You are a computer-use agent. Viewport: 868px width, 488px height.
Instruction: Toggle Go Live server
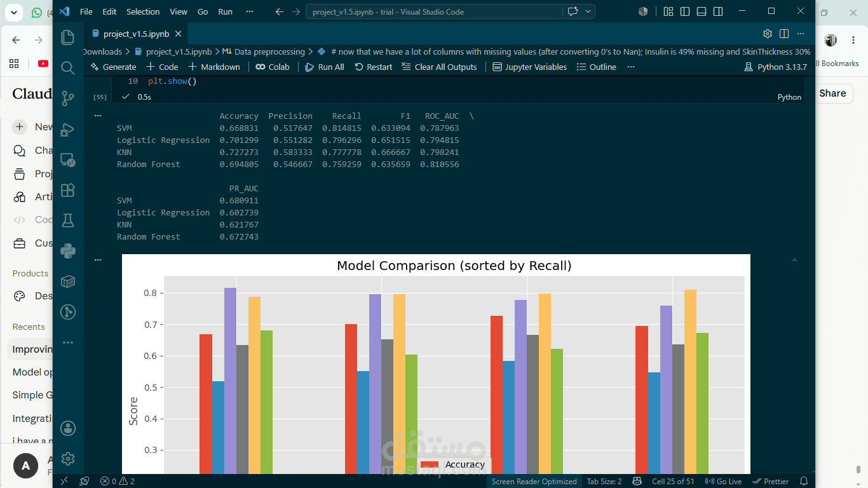pyautogui.click(x=724, y=482)
